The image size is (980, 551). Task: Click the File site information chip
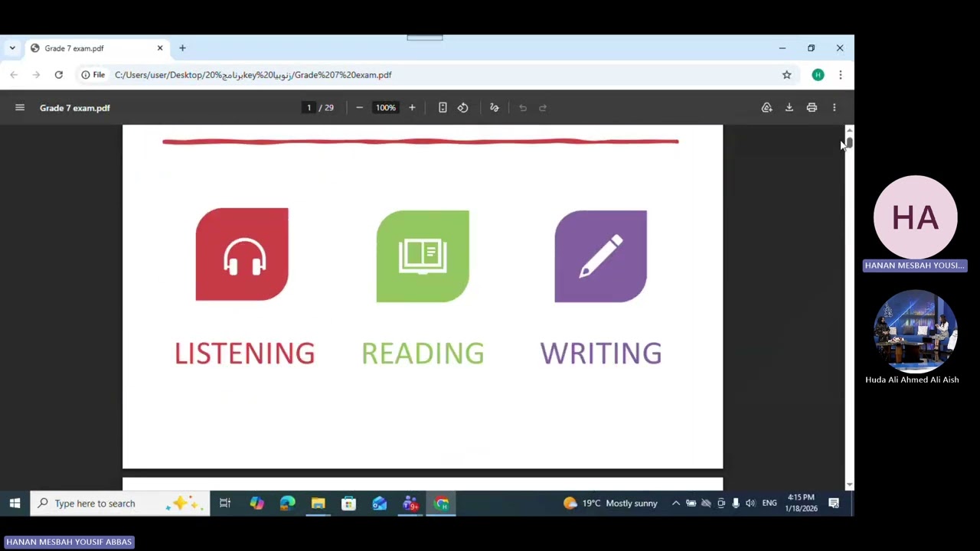[x=93, y=75]
